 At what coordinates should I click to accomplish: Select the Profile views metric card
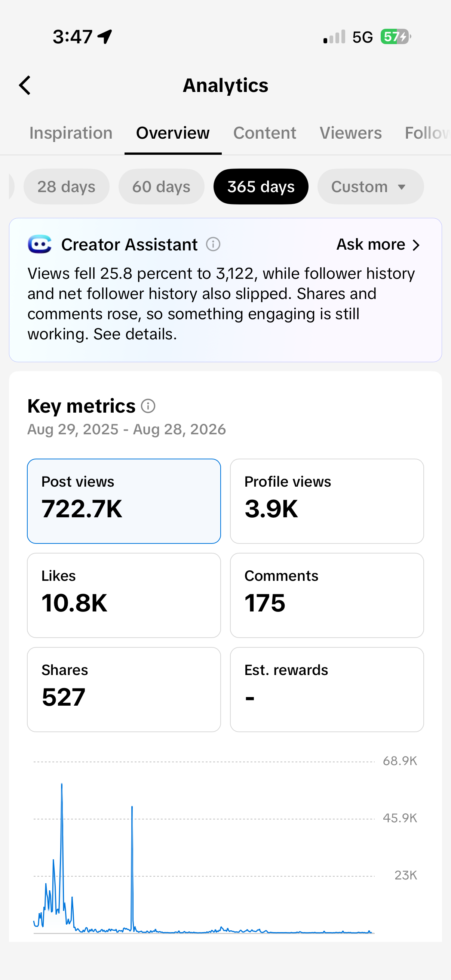pyautogui.click(x=327, y=501)
